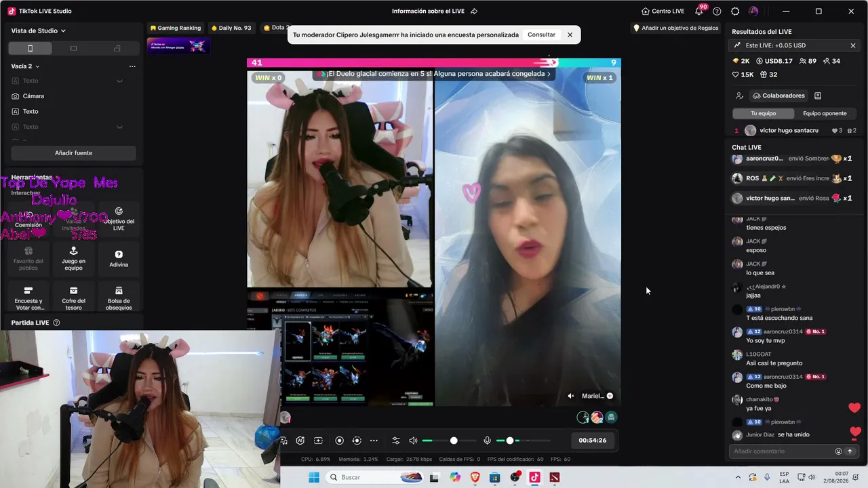868x488 pixels.
Task: Click the replay capture circle icon
Action: [x=357, y=441]
